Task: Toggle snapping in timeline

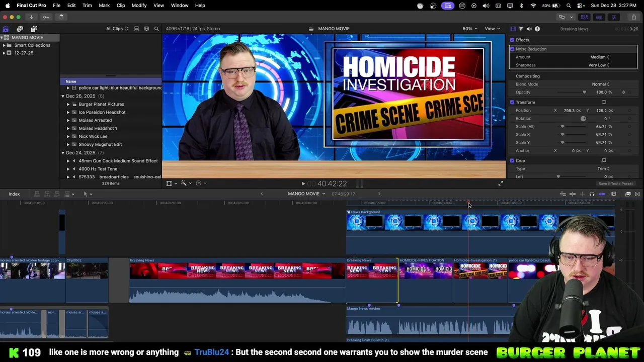Action: [602, 194]
